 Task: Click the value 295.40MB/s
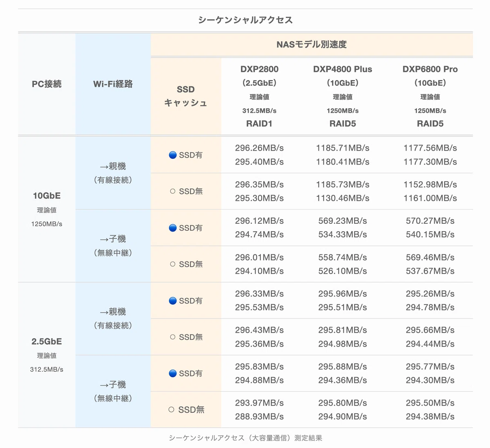pyautogui.click(x=259, y=162)
